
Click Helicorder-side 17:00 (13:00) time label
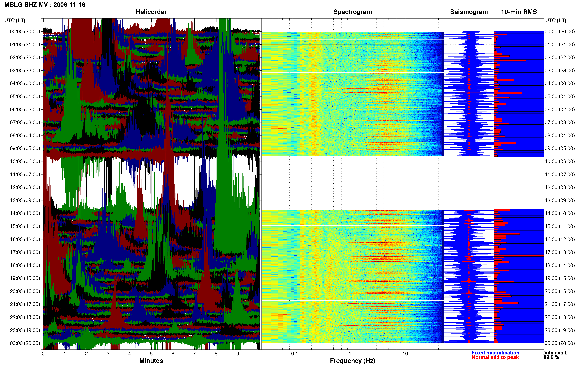[x=25, y=252]
